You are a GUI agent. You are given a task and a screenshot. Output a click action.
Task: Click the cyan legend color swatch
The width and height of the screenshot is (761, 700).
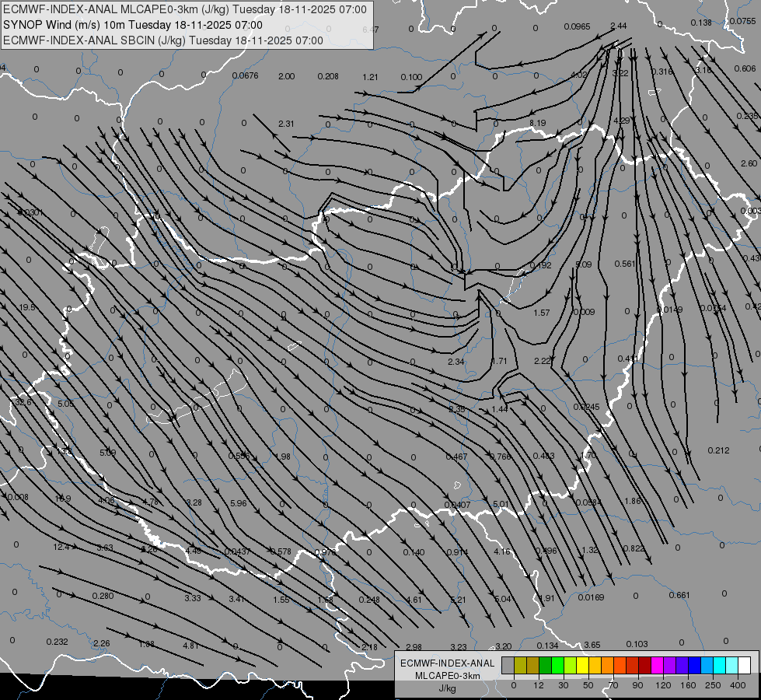click(719, 665)
